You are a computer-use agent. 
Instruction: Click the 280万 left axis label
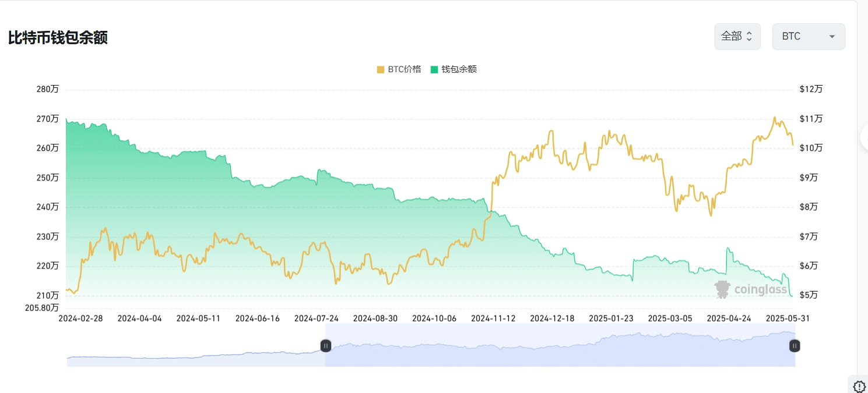point(48,89)
